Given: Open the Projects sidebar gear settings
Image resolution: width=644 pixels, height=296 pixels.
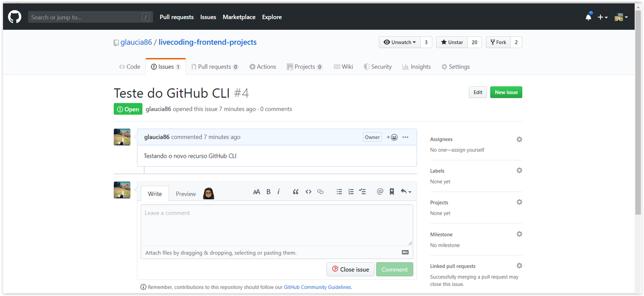Looking at the screenshot, I should coord(519,202).
